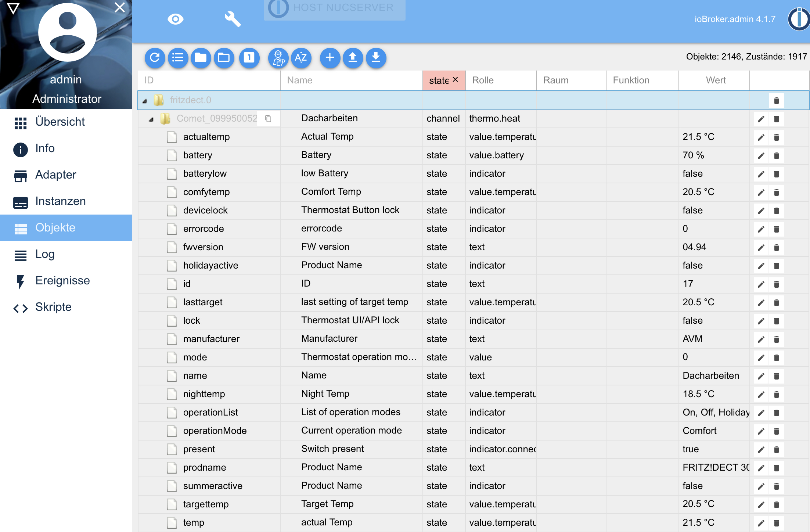The height and width of the screenshot is (532, 810).
Task: Open the triangle dropdown at top-left
Action: pos(13,8)
